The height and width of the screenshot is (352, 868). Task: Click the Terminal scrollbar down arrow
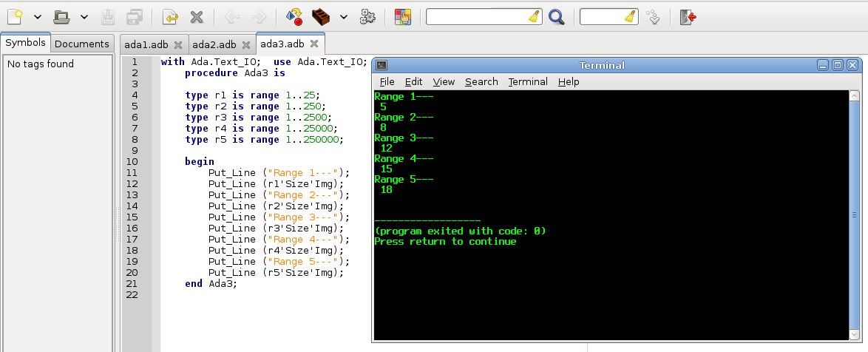pyautogui.click(x=854, y=336)
